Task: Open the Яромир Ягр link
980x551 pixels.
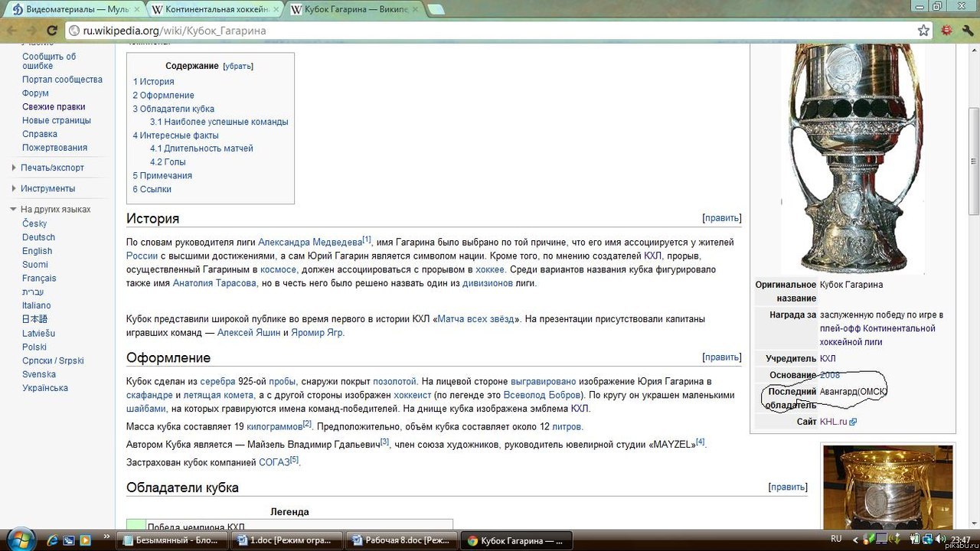Action: point(317,333)
